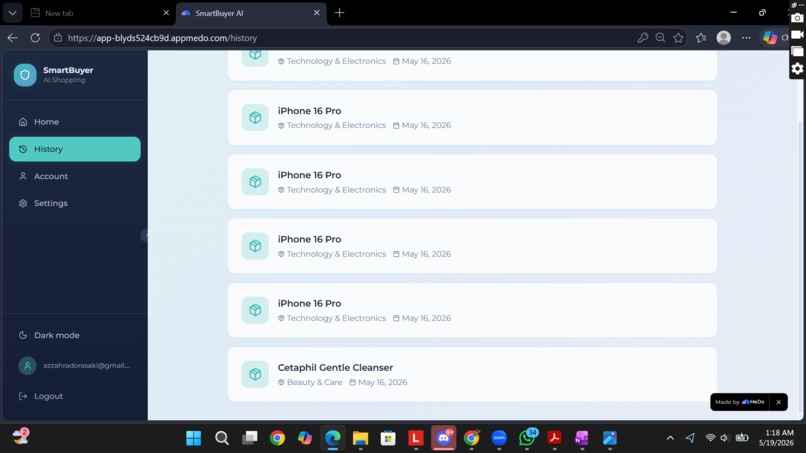Open OneNote from the taskbar
Viewport: 806px width, 453px height.
click(582, 438)
